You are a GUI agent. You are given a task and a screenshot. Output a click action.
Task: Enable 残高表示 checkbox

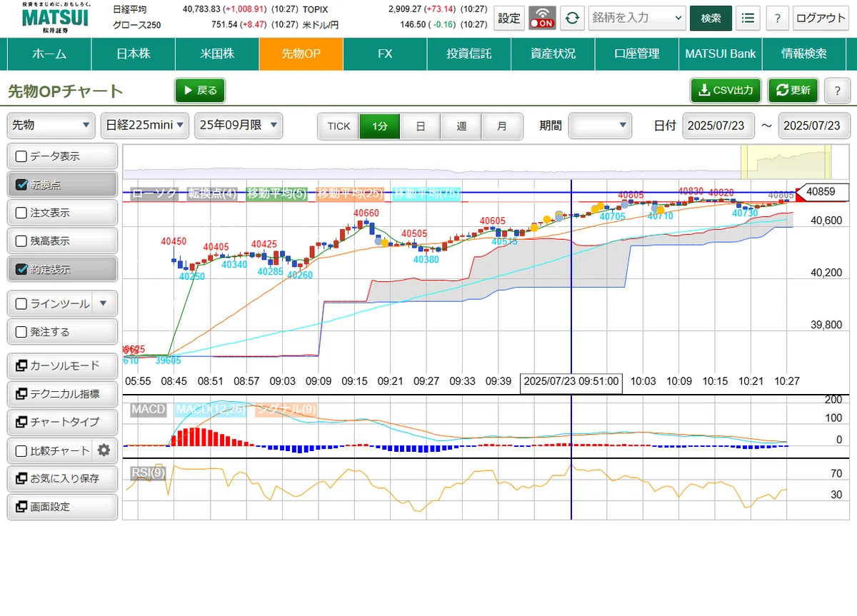point(21,241)
